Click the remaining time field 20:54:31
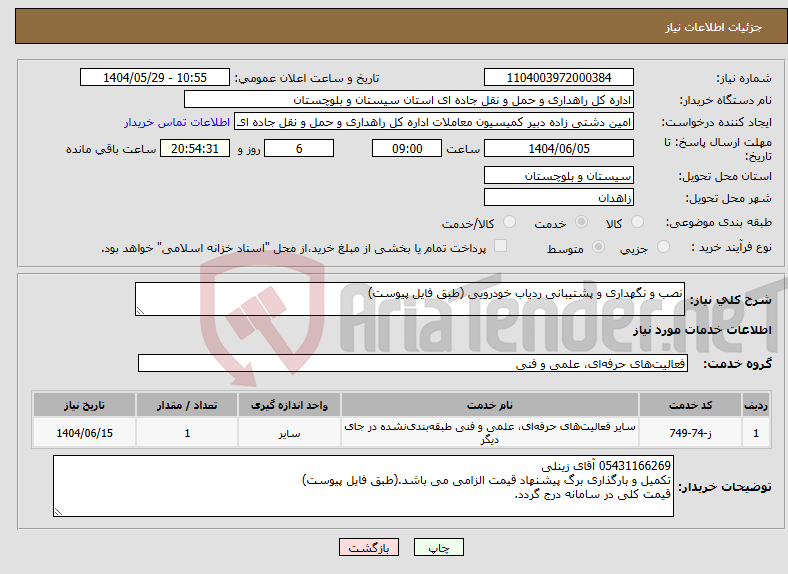 (195, 148)
